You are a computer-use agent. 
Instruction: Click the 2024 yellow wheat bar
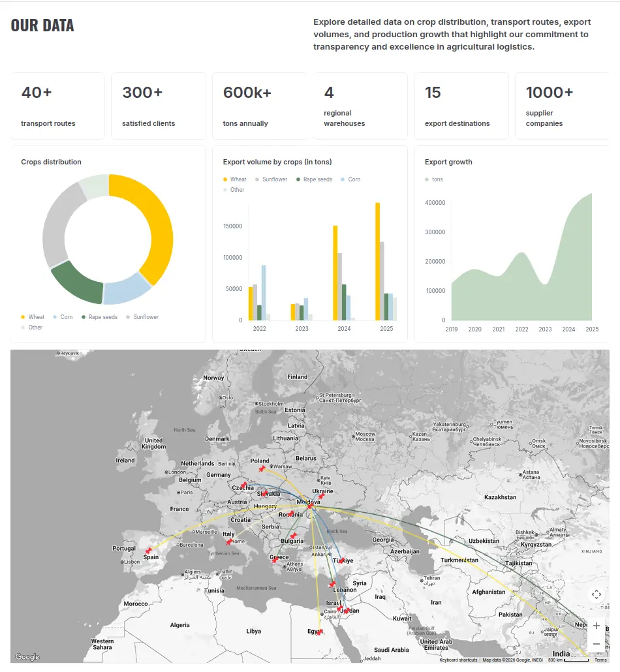335,273
